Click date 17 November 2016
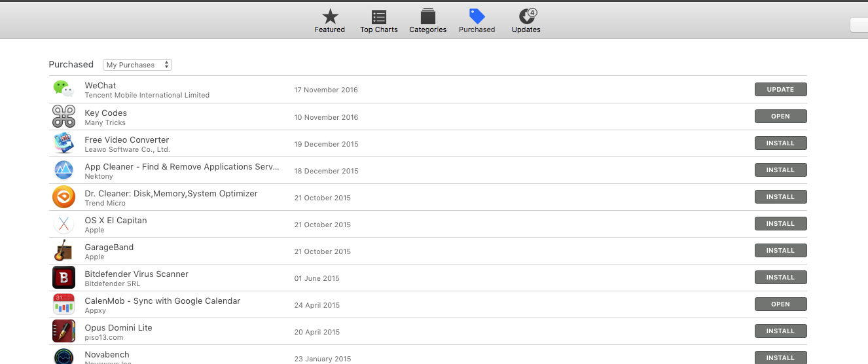 point(326,90)
